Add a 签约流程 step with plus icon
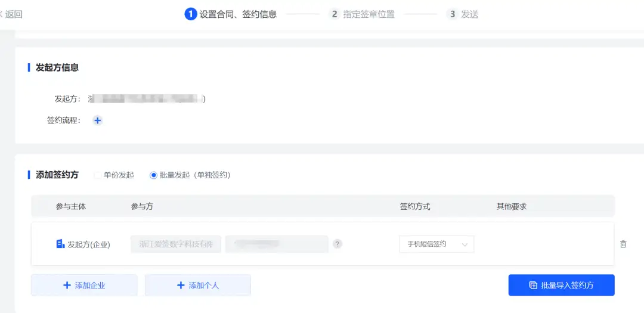Image resolution: width=644 pixels, height=313 pixels. pos(97,121)
